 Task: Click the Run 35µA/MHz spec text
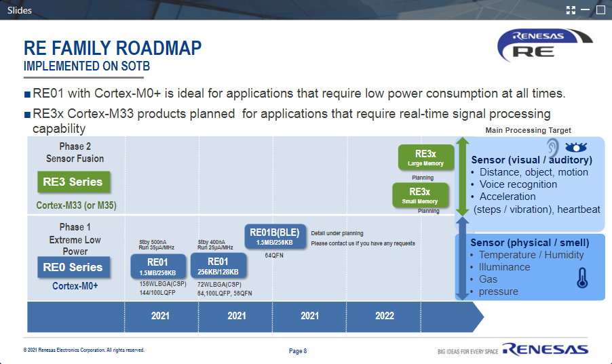[157, 247]
